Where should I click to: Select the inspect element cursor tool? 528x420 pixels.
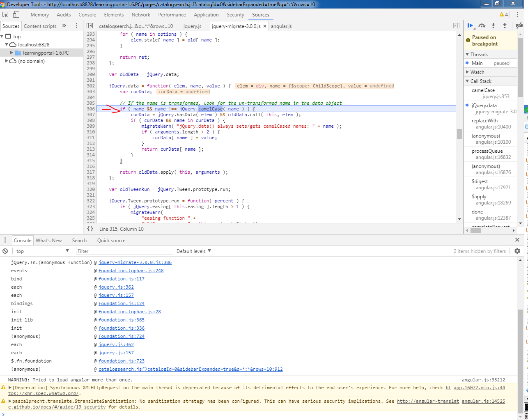5,14
